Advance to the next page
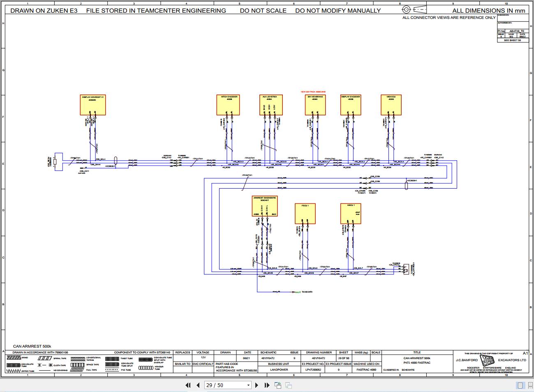 [257, 385]
